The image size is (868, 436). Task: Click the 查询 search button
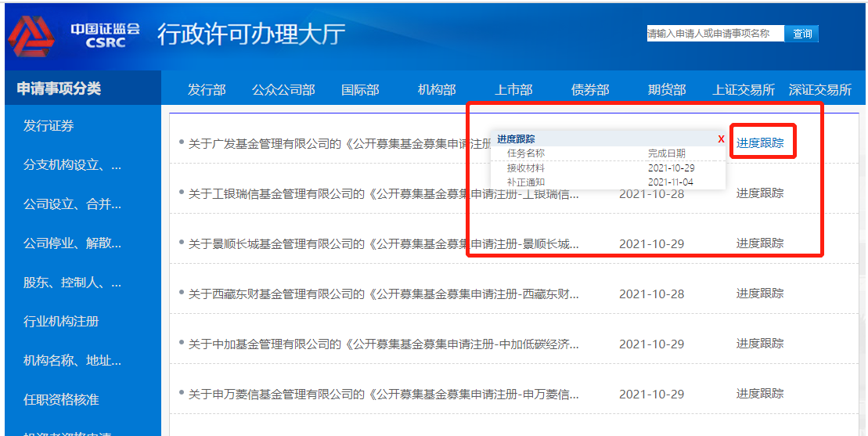[801, 34]
